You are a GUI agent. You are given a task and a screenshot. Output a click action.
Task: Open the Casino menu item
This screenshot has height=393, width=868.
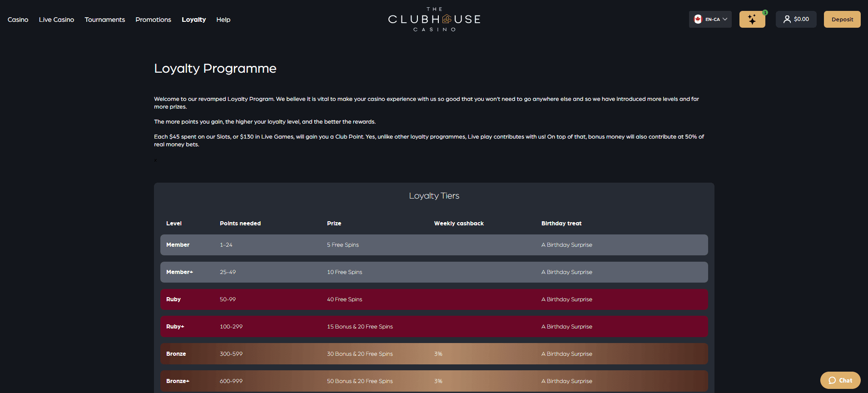click(18, 20)
